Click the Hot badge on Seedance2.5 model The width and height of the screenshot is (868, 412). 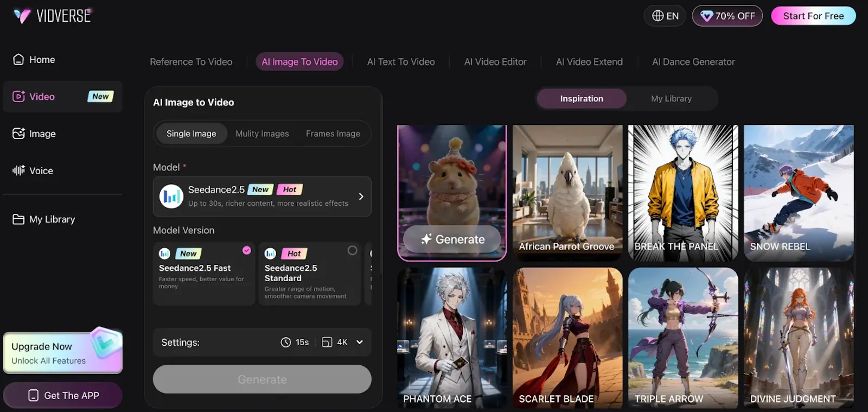coord(290,189)
